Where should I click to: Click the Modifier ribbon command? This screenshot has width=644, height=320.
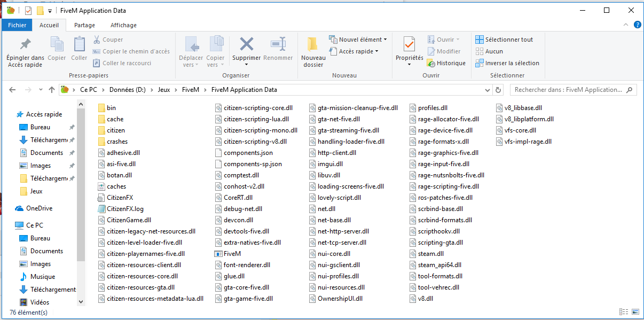pyautogui.click(x=444, y=51)
